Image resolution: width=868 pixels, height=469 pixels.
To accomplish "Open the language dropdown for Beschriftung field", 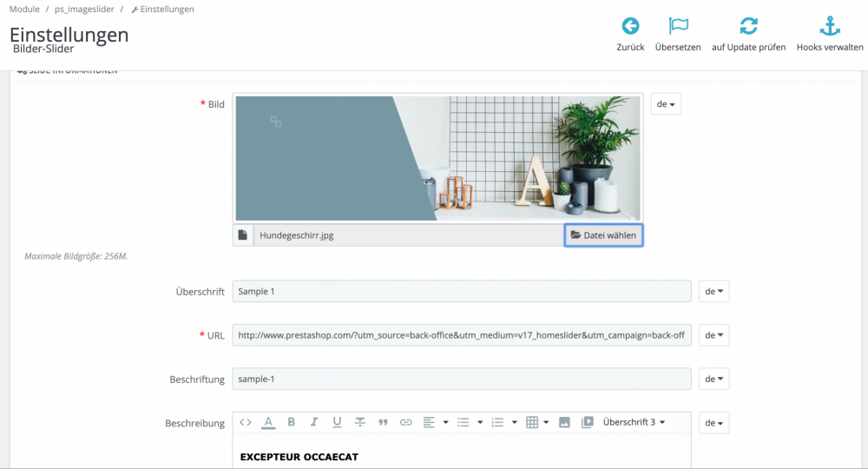I will [x=714, y=379].
